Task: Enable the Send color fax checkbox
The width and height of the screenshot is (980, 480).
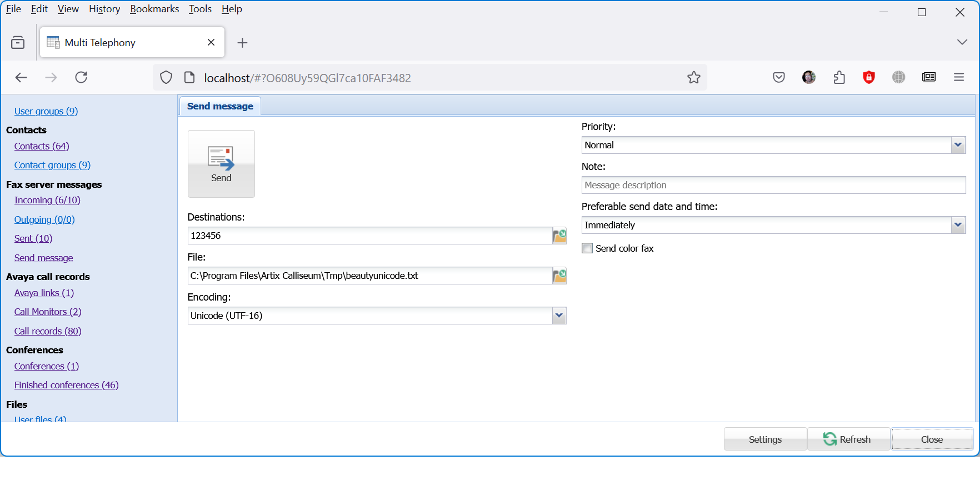Action: (587, 248)
